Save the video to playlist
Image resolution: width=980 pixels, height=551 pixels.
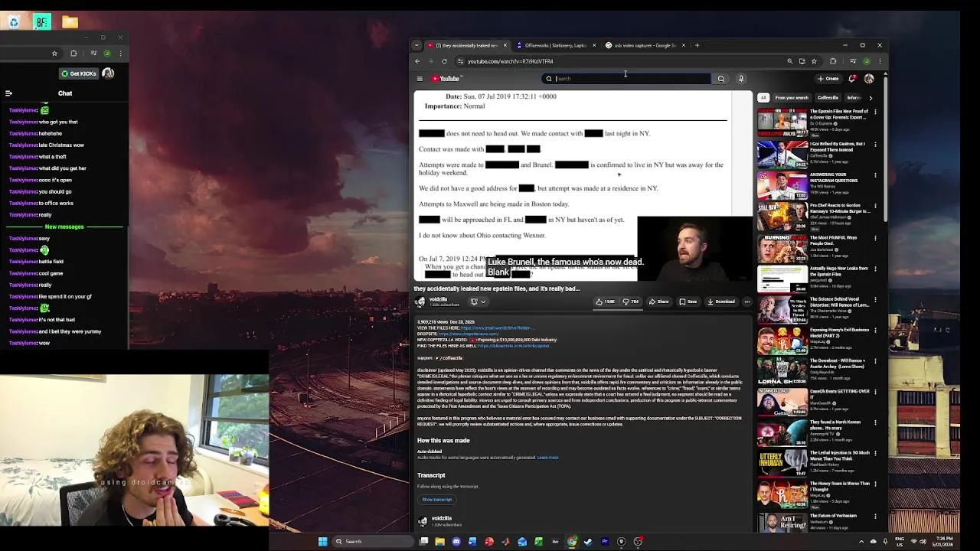coord(689,302)
